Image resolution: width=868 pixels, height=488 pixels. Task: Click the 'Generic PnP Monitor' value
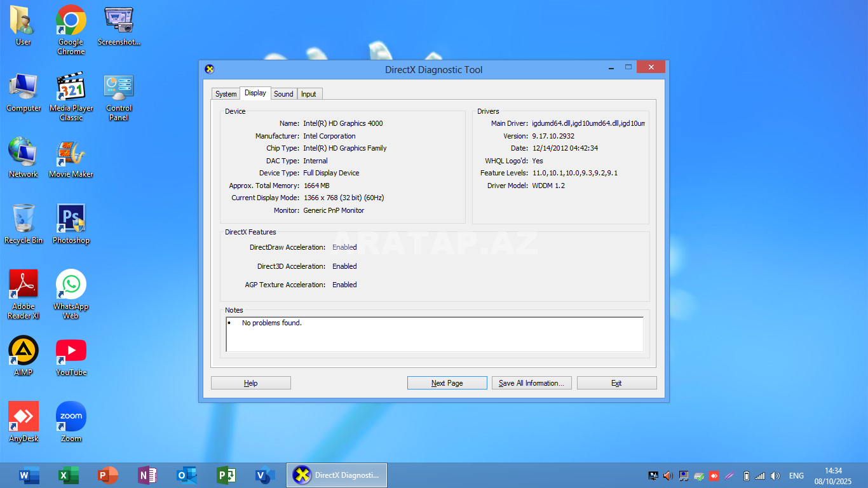click(x=334, y=210)
